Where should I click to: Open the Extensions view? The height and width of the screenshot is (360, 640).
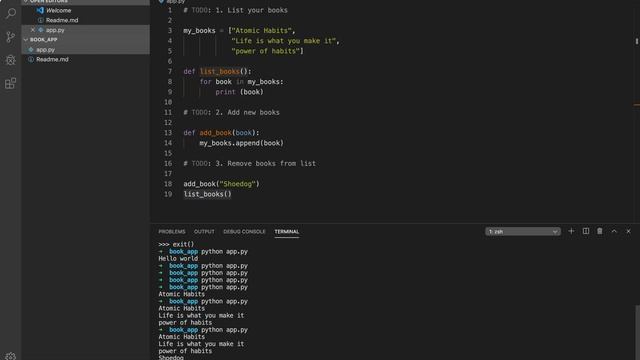tap(11, 83)
